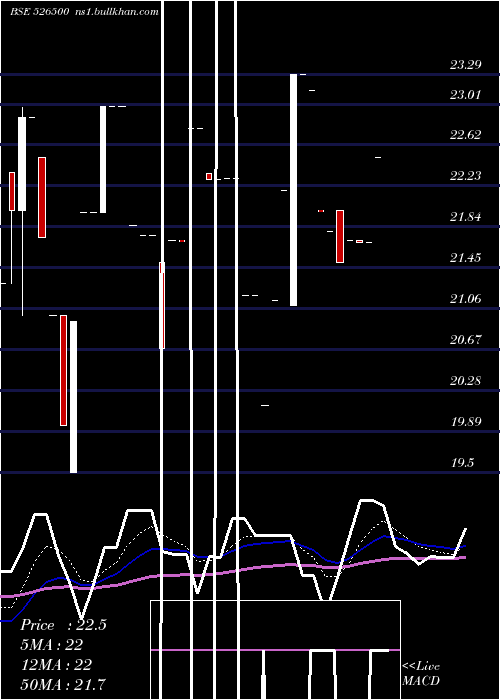
Task: Click the BSE 526500 ticker title
Action: (39, 11)
